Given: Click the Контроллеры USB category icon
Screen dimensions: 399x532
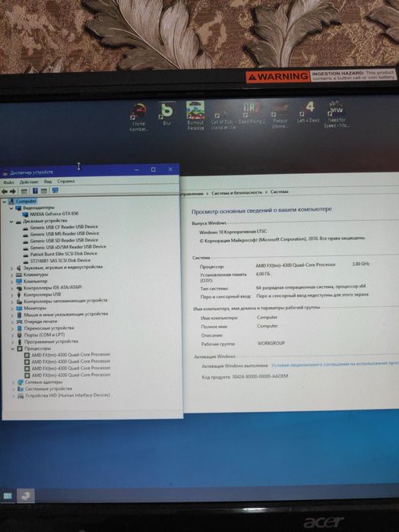Looking at the screenshot, I should pyautogui.click(x=19, y=295).
